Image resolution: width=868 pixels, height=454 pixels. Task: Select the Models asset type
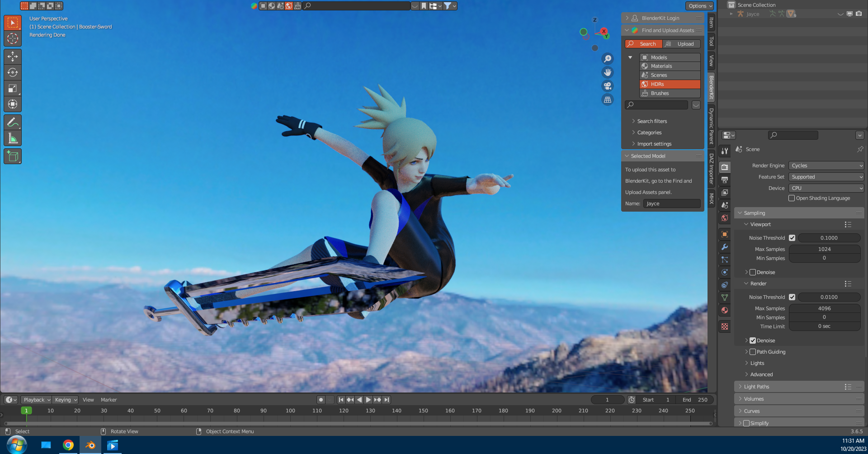pos(670,57)
